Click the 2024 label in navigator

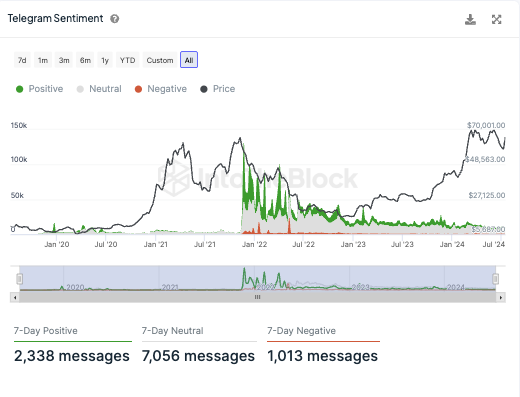[x=456, y=287]
